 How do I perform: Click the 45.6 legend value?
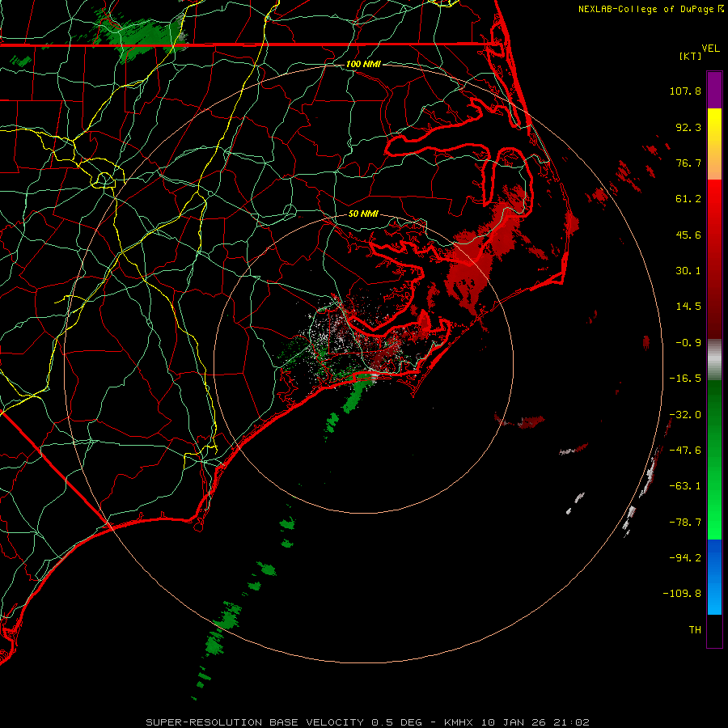[688, 235]
